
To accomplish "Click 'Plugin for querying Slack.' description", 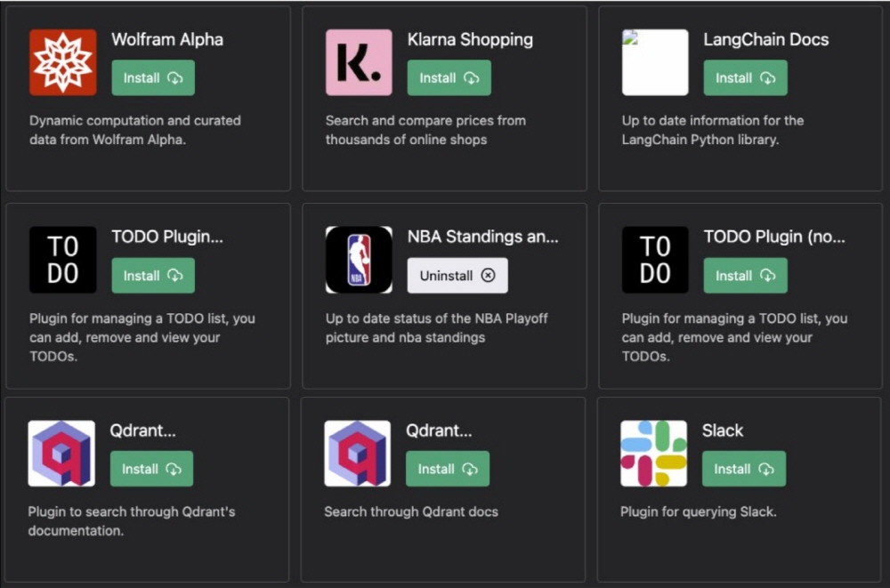I will tap(699, 512).
